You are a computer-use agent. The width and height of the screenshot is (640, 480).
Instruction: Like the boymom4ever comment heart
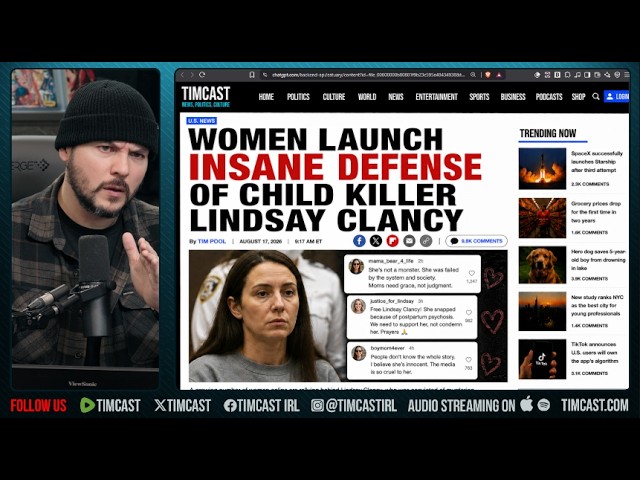(469, 360)
